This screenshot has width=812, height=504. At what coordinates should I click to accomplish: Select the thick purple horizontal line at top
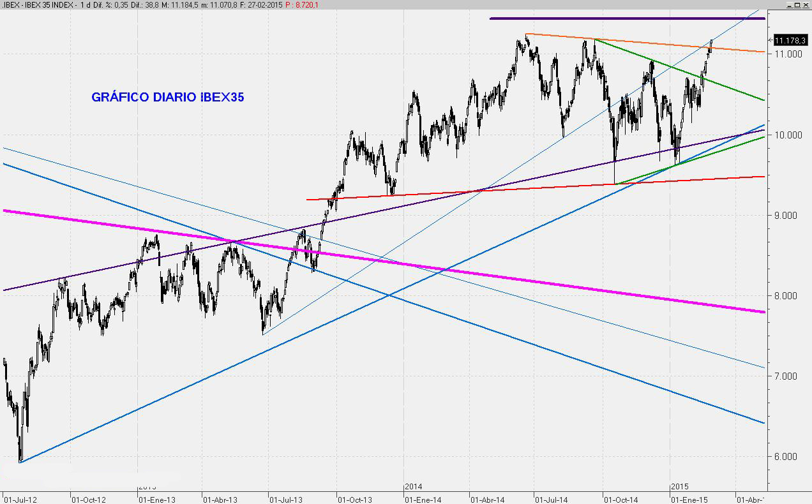tap(626, 19)
